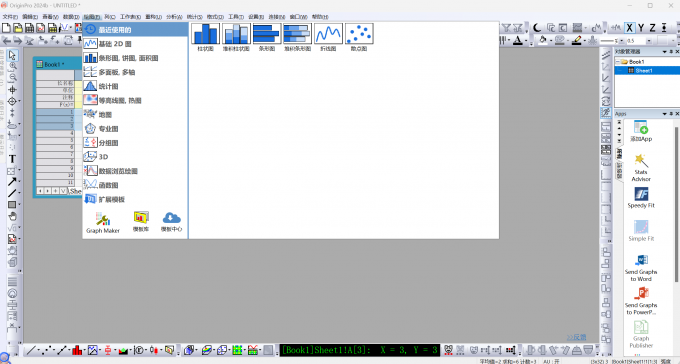This screenshot has width=680, height=364.
Task: Open Graph Maker from the plot menu
Action: [x=103, y=223]
